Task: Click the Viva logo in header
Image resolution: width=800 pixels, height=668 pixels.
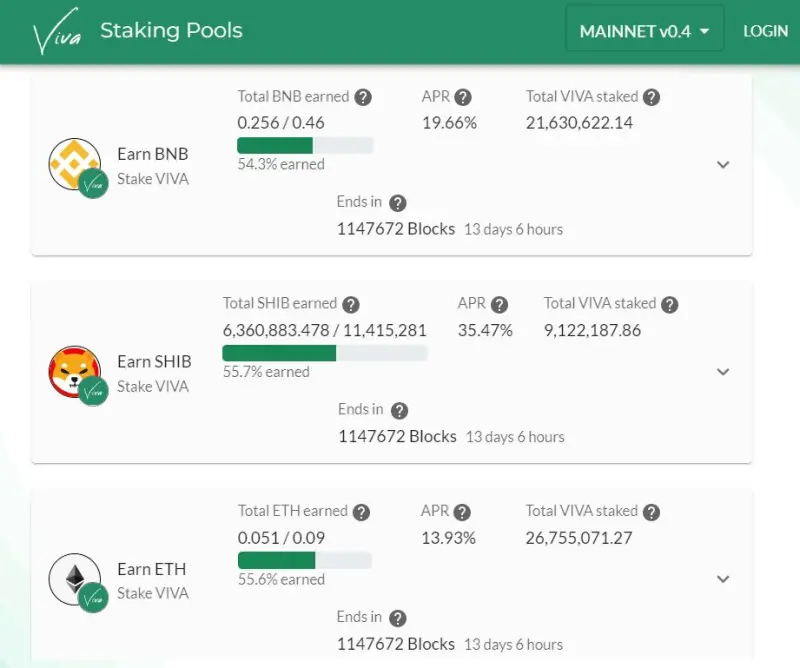Action: 57,31
